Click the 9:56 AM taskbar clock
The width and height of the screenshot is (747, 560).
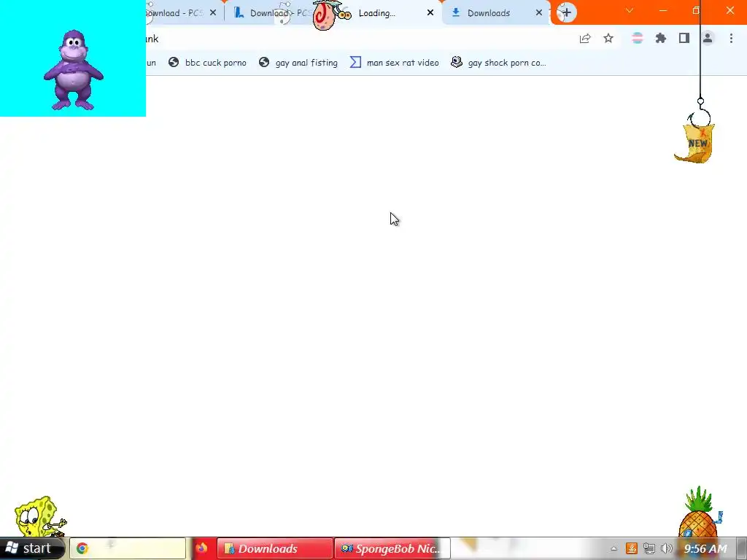[x=705, y=548]
